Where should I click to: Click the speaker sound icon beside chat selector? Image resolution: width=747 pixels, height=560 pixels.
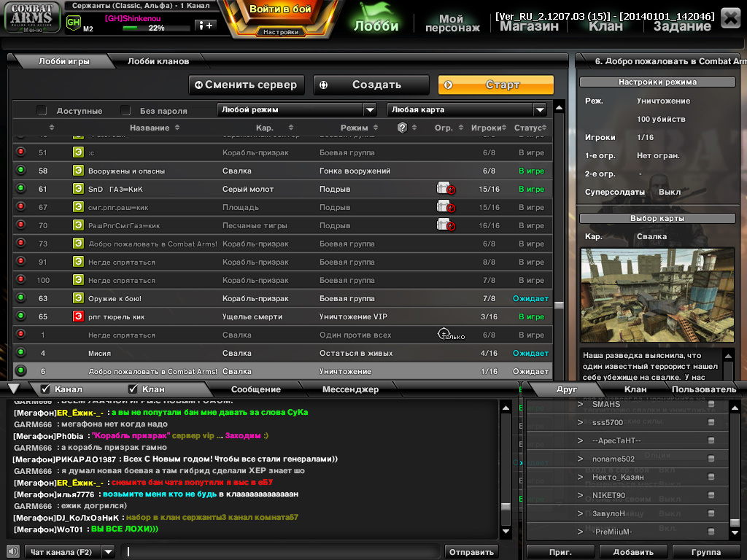[13, 551]
